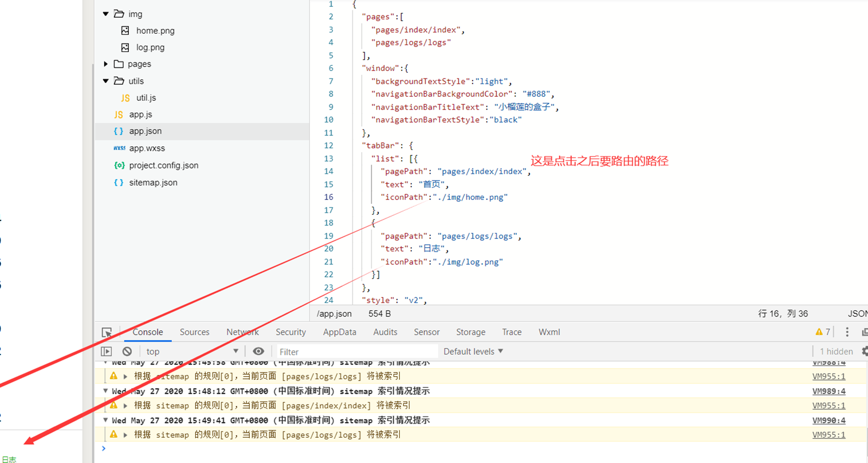This screenshot has height=463, width=868.
Task: Click the home.png image file icon
Action: [125, 31]
